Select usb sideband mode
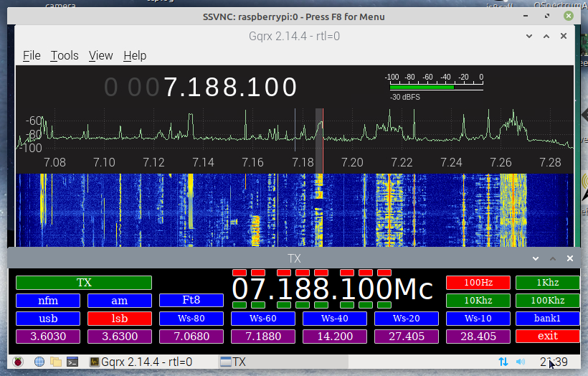 48,319
